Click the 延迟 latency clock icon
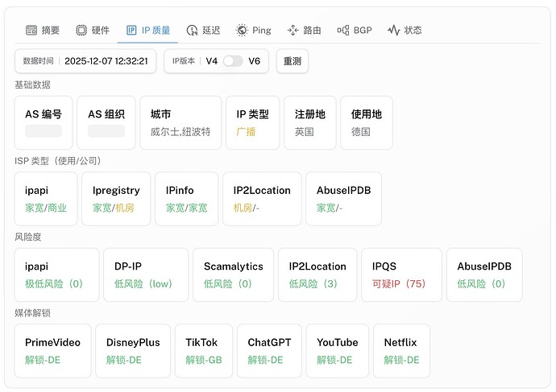The width and height of the screenshot is (556, 392). coord(192,30)
